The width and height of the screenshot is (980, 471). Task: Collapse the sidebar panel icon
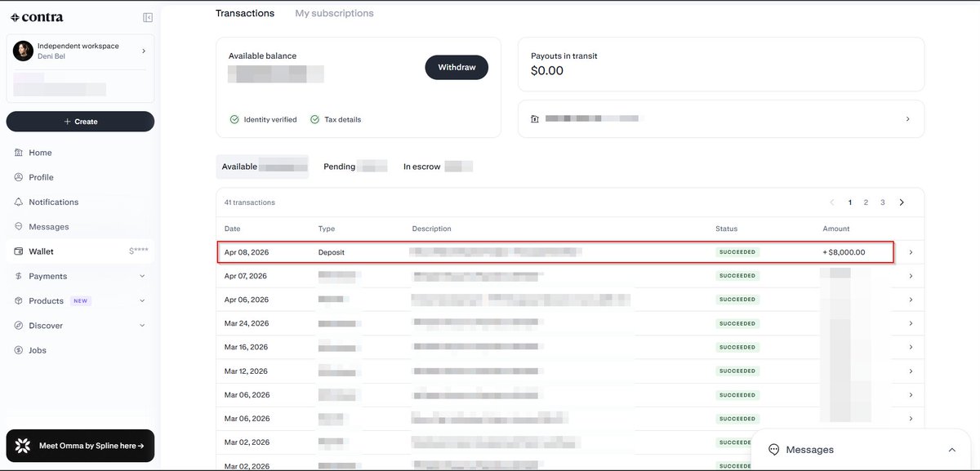[x=148, y=17]
